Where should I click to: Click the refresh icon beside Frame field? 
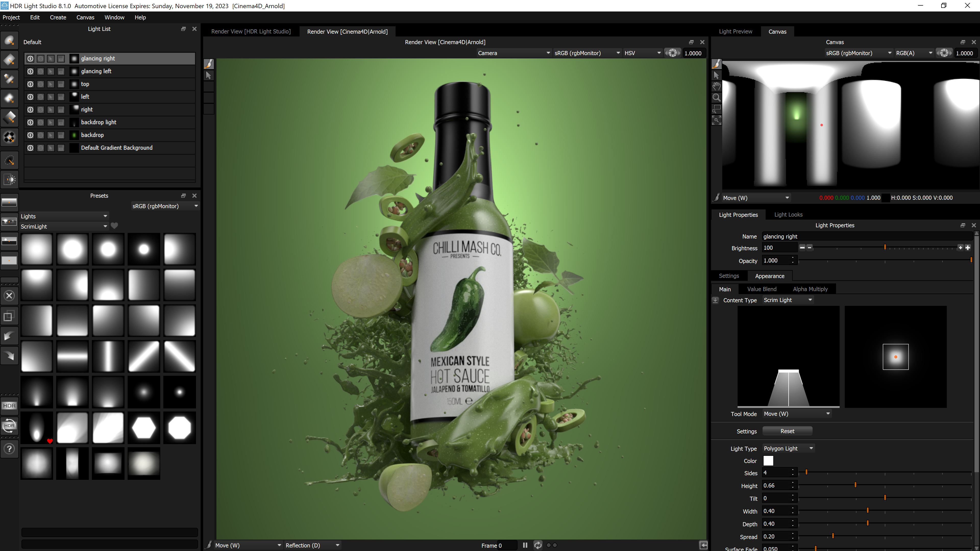pyautogui.click(x=537, y=545)
